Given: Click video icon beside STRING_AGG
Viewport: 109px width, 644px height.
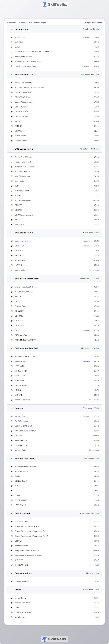Looking at the screenshot, I should 12,335.
